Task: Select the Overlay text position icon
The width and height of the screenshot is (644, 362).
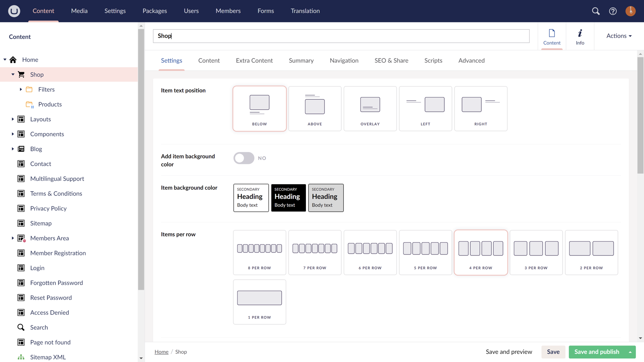Action: pyautogui.click(x=370, y=105)
